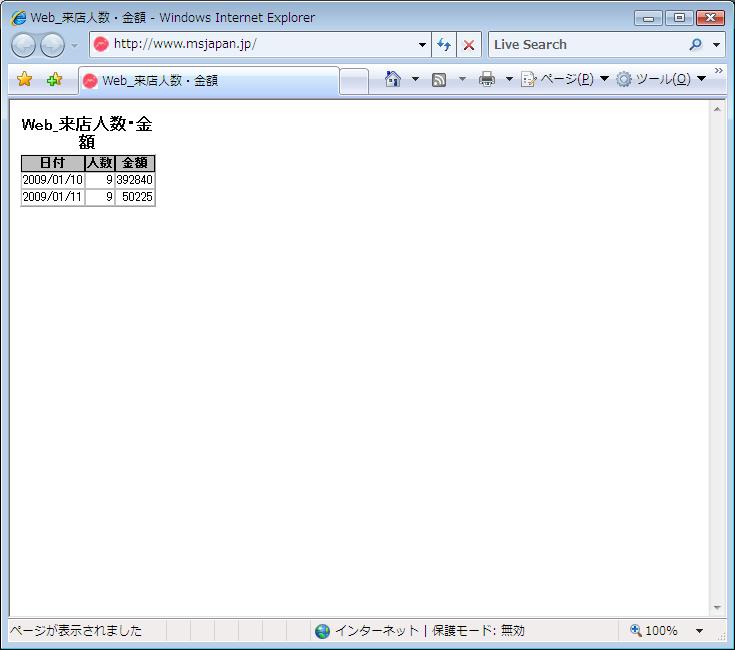The image size is (735, 650).
Task: Open a new blank tab
Action: [354, 82]
